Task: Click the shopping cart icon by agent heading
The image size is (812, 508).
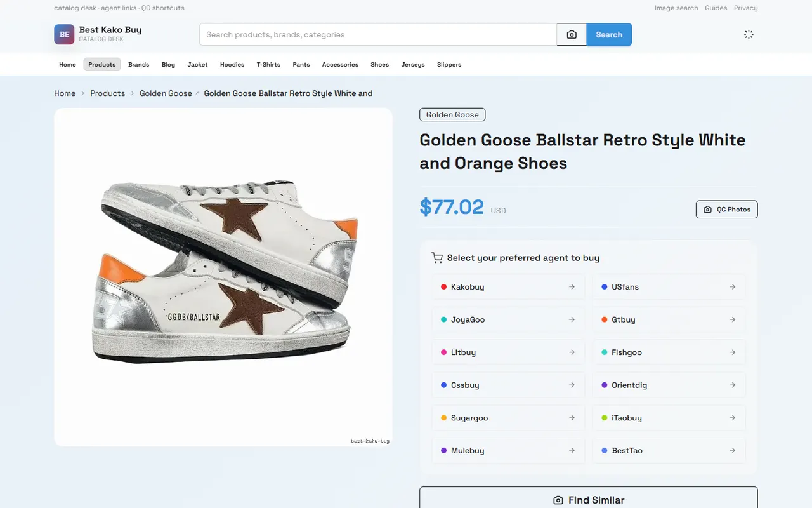Action: [x=436, y=258]
